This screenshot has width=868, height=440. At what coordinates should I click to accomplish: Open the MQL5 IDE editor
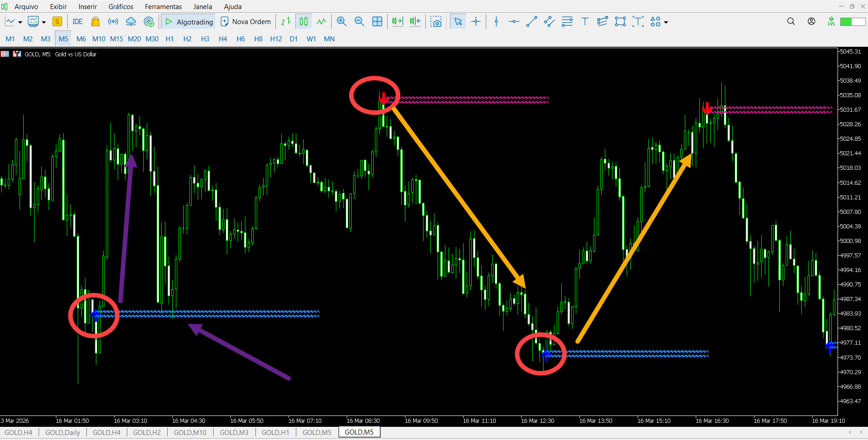coord(77,22)
